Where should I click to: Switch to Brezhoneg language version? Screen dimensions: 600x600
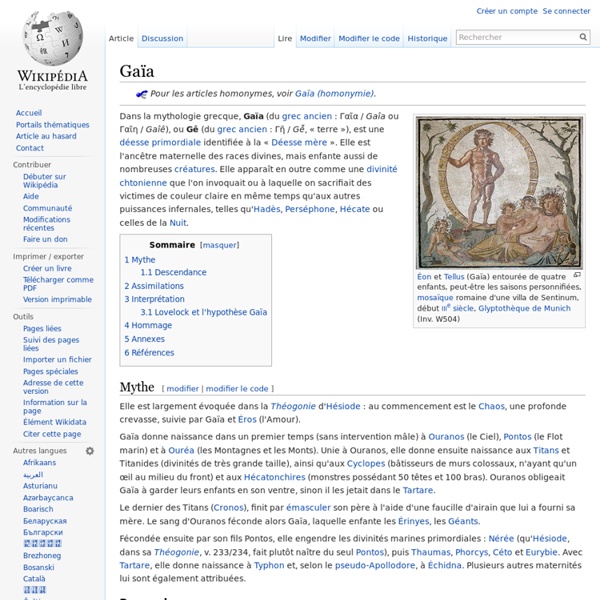click(x=42, y=556)
